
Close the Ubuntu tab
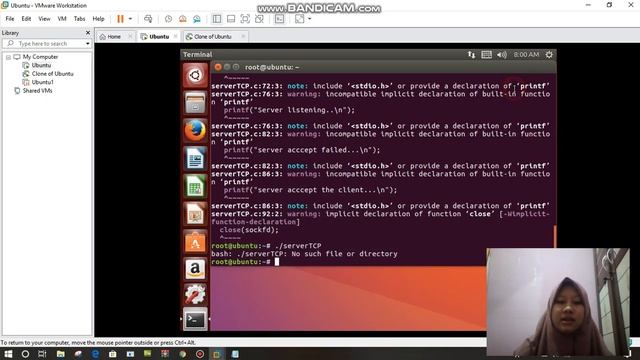(x=176, y=37)
